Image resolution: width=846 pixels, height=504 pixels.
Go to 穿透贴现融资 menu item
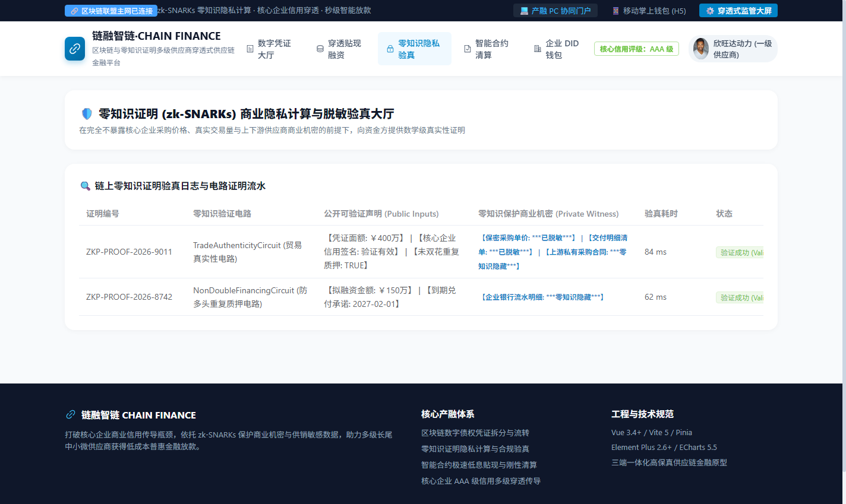[339, 49]
